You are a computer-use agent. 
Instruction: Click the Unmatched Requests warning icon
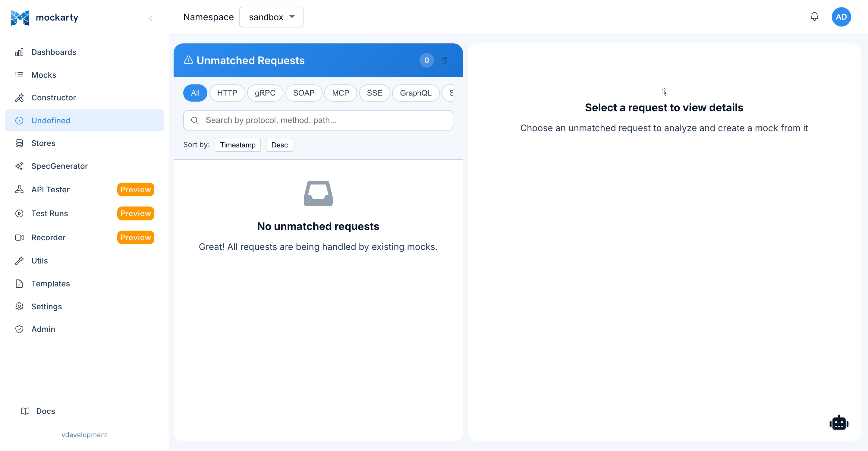tap(188, 60)
